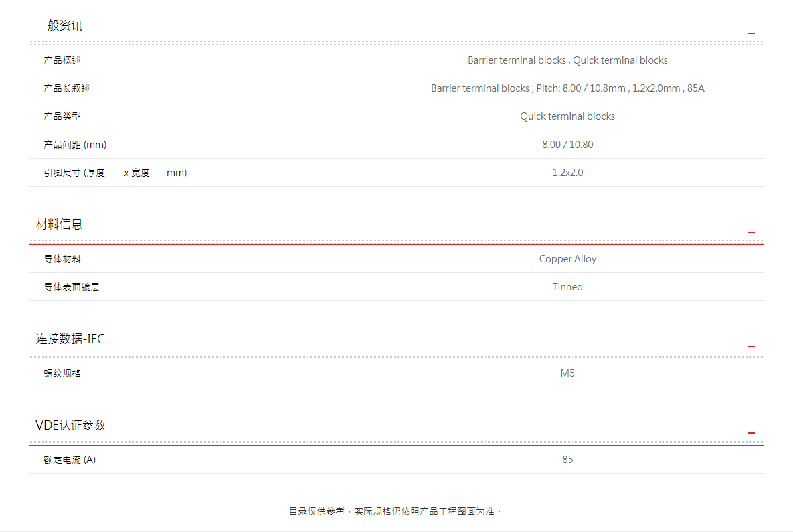Click the 一般资讯 section heading
The height and width of the screenshot is (532, 793).
pos(59,26)
